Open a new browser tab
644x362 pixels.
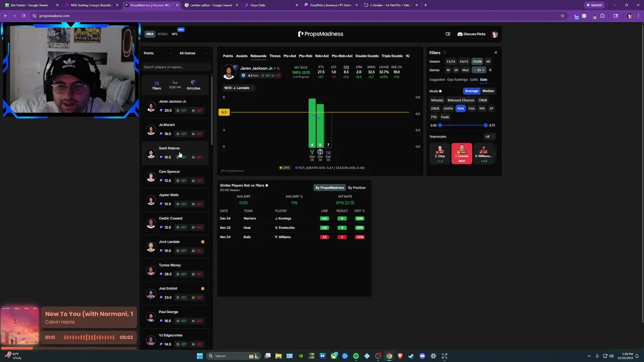426,5
